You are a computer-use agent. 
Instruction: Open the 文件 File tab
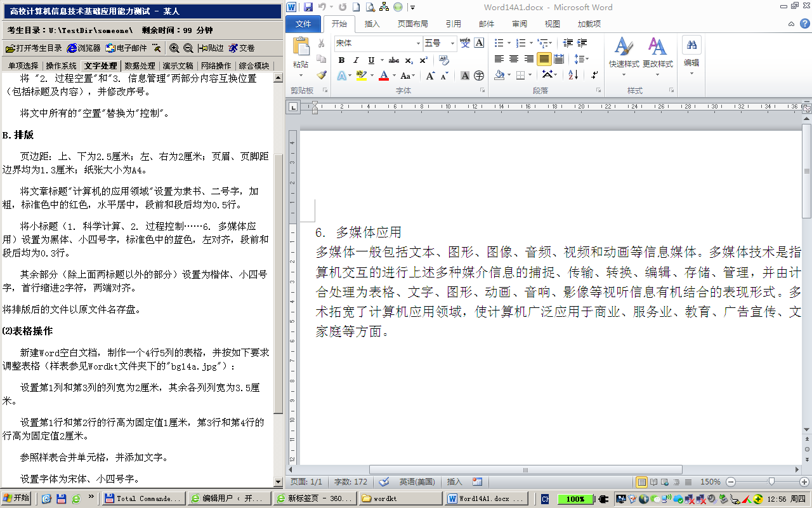coord(304,24)
